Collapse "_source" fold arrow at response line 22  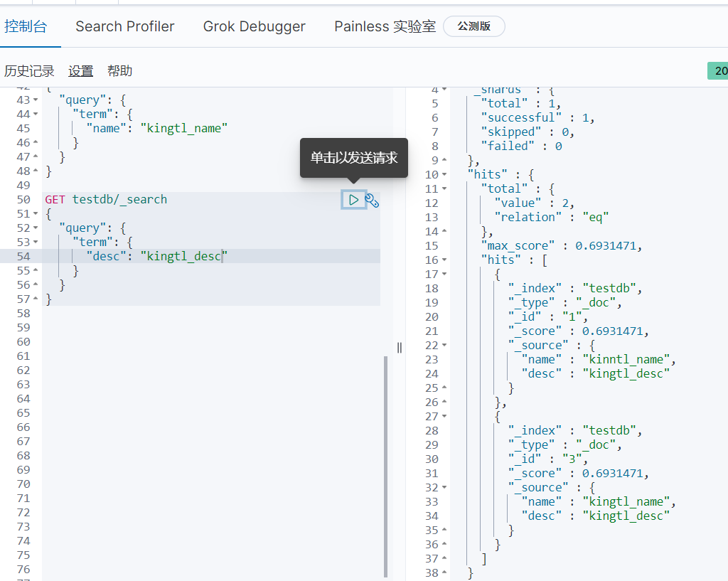point(445,346)
